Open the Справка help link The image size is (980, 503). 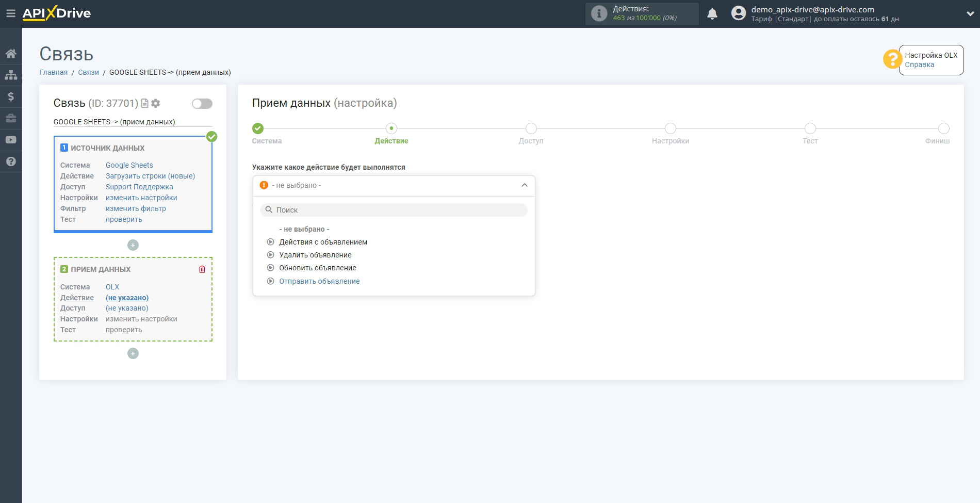click(919, 64)
